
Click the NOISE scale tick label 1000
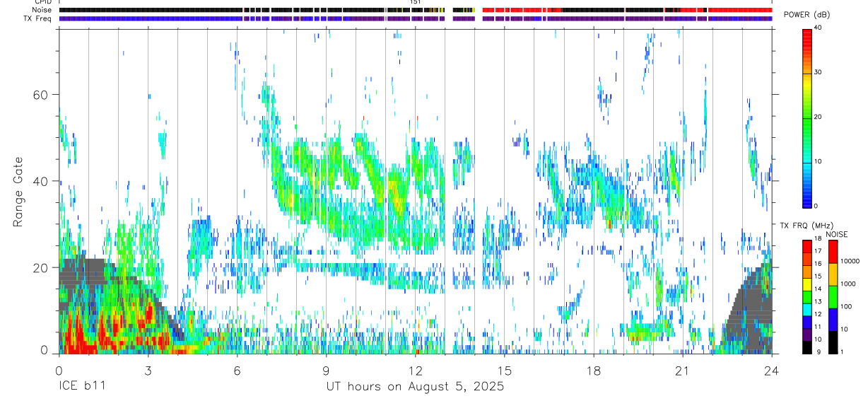click(x=848, y=284)
